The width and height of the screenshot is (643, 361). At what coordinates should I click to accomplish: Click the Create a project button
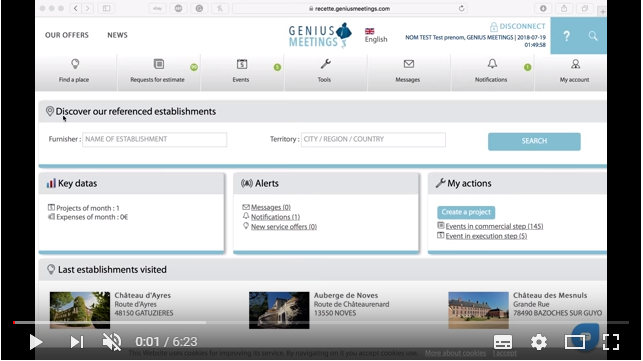[466, 212]
